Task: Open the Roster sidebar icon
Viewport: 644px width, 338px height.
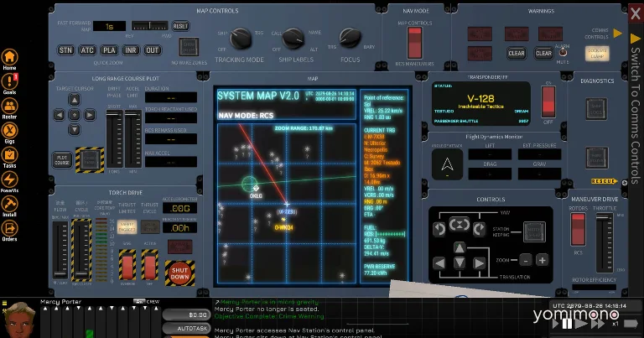Action: (9, 107)
